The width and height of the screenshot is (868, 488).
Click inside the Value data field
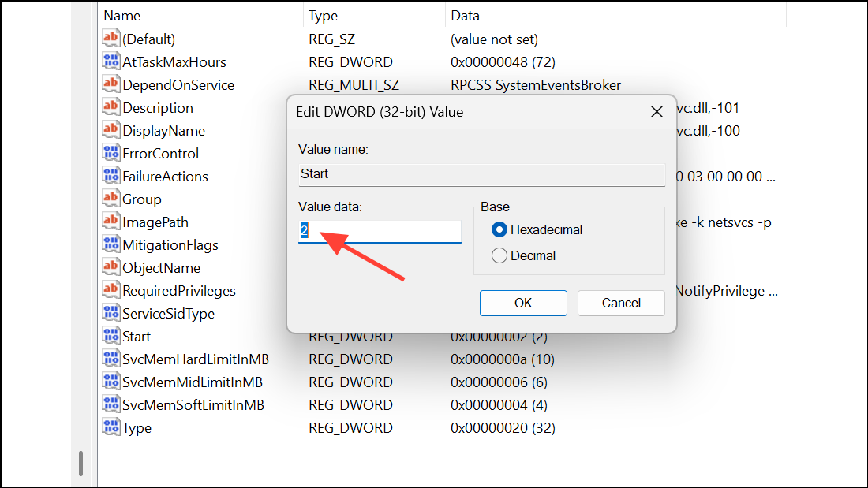[x=379, y=231]
